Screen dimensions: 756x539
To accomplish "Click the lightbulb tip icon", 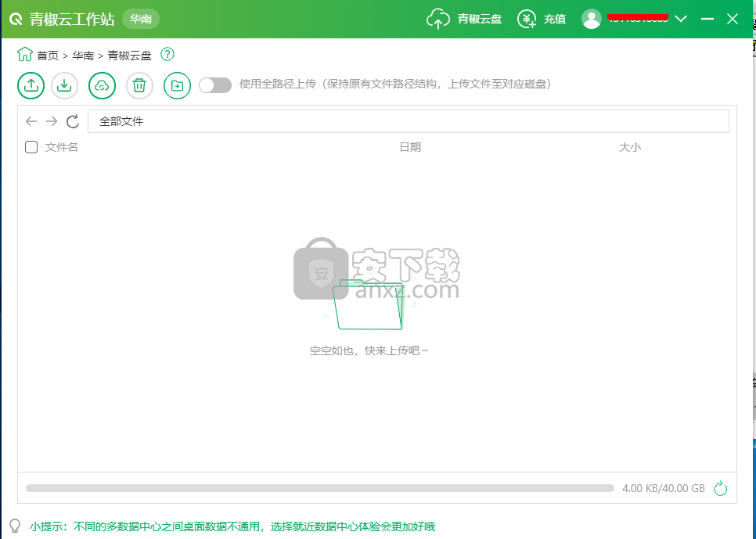I will point(15,526).
